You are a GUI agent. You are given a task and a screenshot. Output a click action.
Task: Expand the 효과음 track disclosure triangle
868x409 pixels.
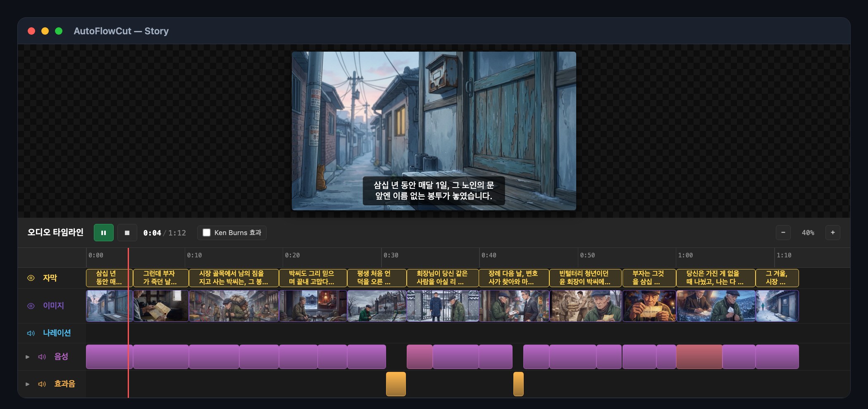pos(27,384)
